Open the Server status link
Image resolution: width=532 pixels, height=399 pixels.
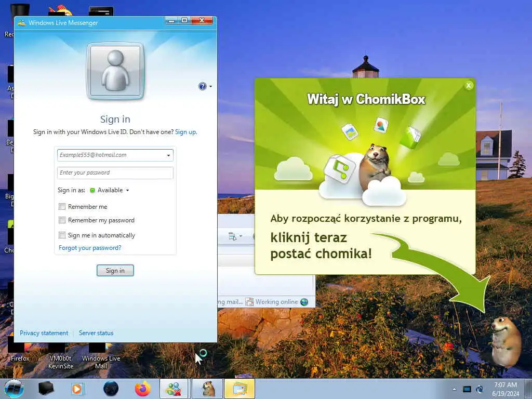(96, 333)
